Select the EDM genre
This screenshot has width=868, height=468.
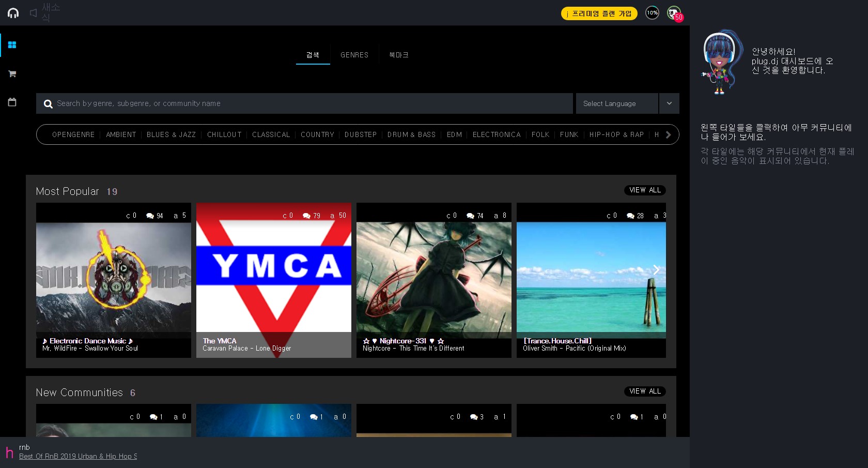click(x=455, y=134)
